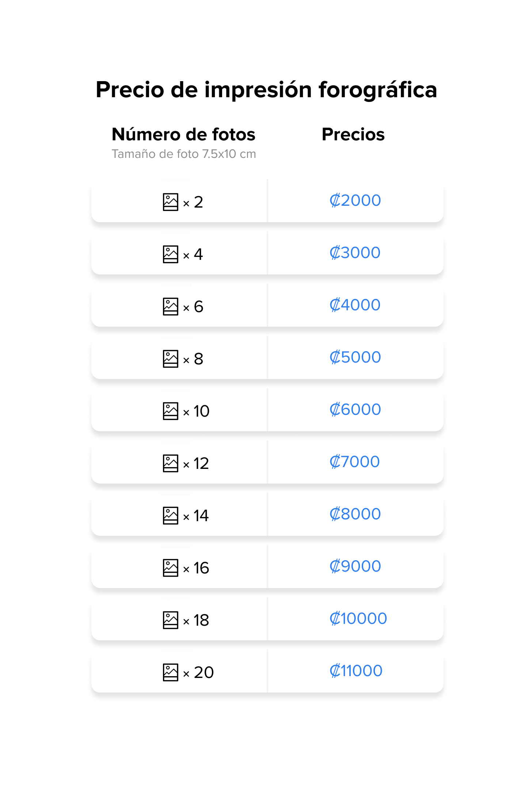Image resolution: width=532 pixels, height=796 pixels.
Task: Choose the ₡2000 price
Action: tap(355, 201)
